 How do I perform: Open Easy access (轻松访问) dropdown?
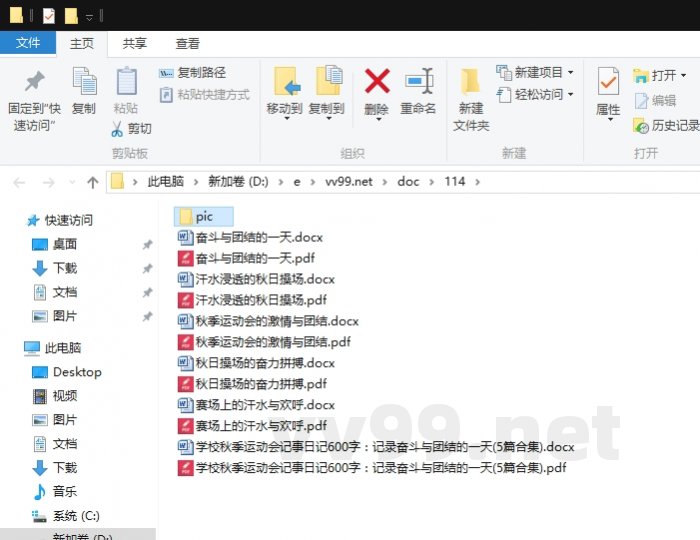pyautogui.click(x=535, y=95)
